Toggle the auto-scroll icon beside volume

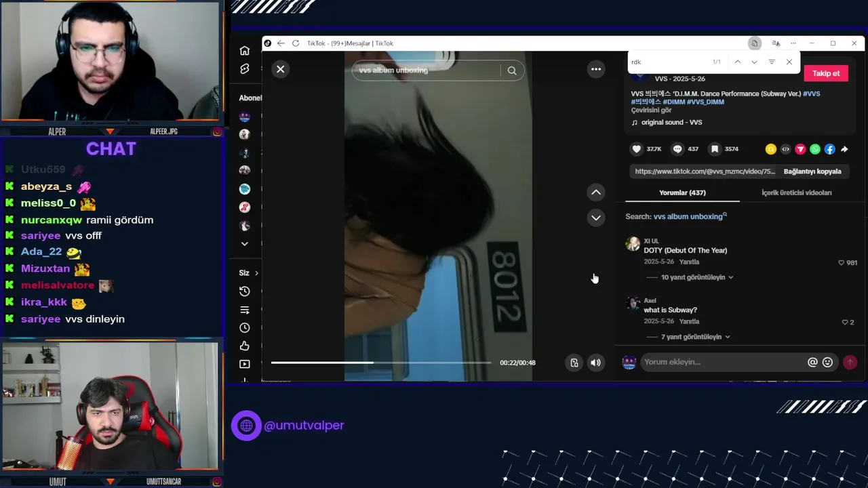(574, 363)
